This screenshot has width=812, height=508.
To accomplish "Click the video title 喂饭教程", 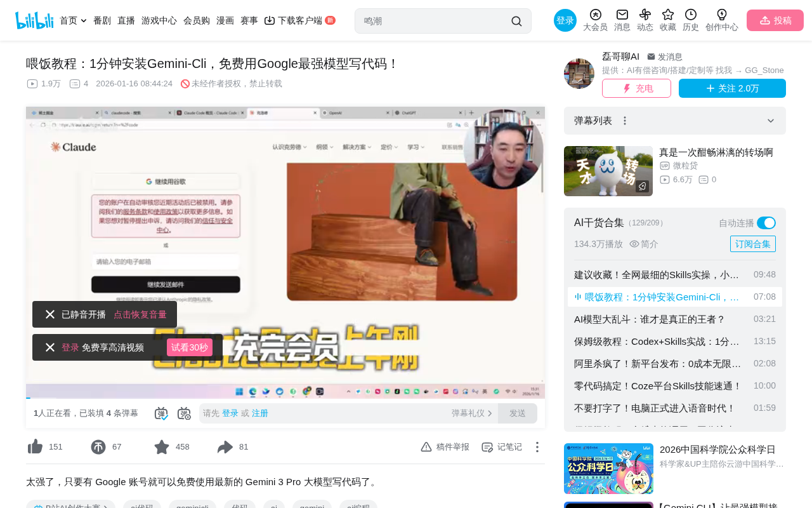I will pyautogui.click(x=213, y=63).
